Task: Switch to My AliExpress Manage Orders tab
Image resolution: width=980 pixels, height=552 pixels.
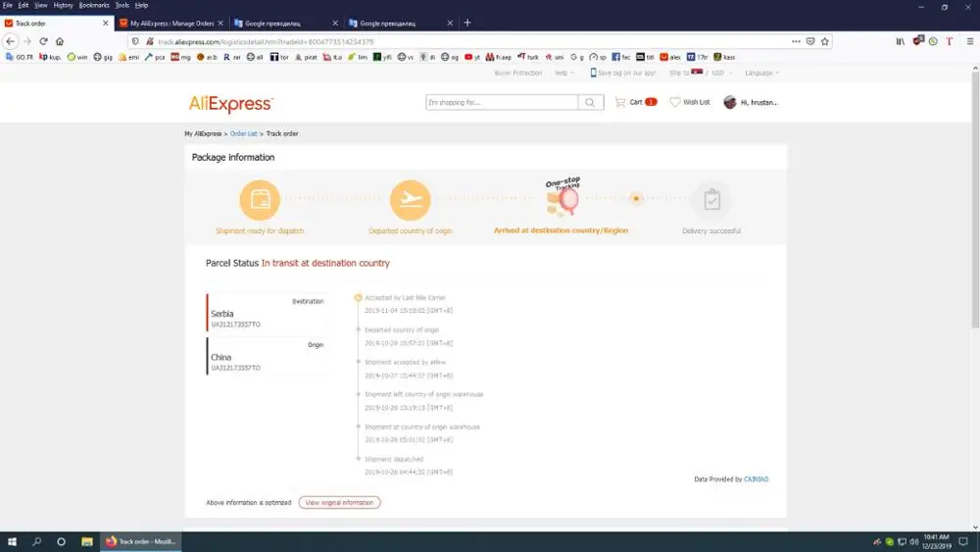Action: click(171, 24)
